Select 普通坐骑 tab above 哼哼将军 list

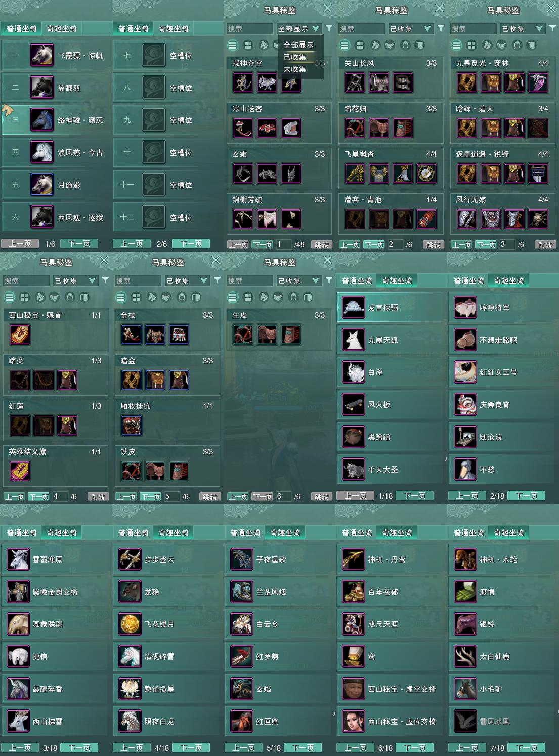pos(469,281)
